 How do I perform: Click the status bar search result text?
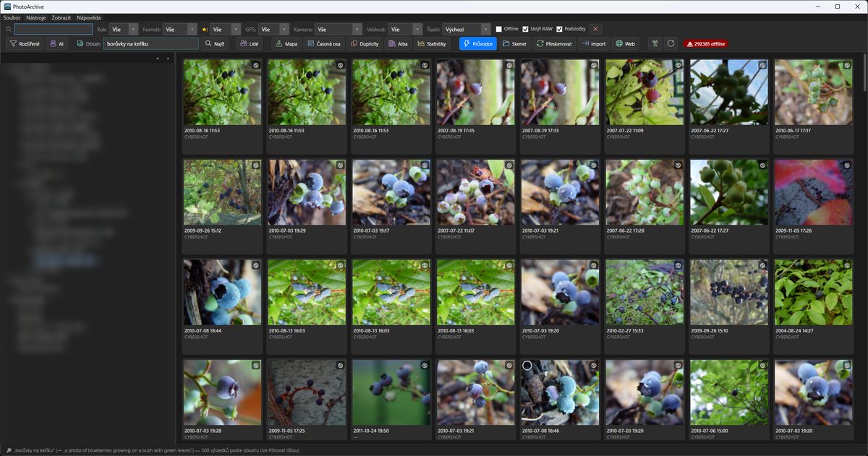pos(156,450)
